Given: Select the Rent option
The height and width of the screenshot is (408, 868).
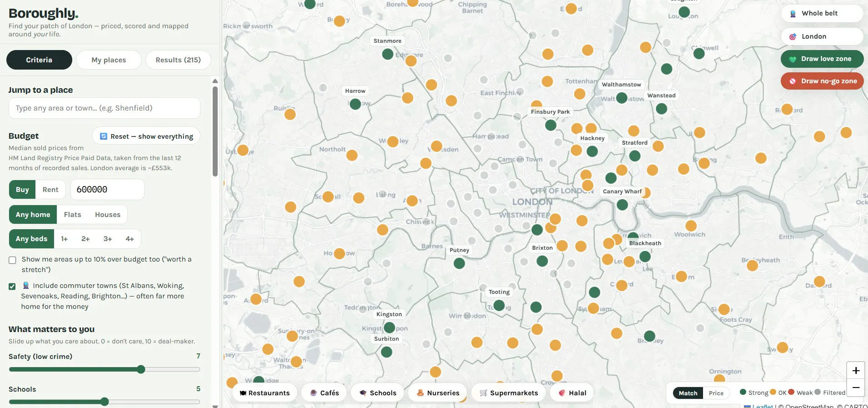Looking at the screenshot, I should point(50,190).
